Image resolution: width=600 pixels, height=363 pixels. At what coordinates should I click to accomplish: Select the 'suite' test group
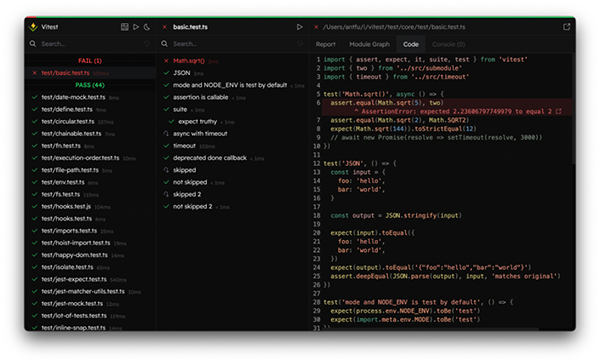[232, 109]
